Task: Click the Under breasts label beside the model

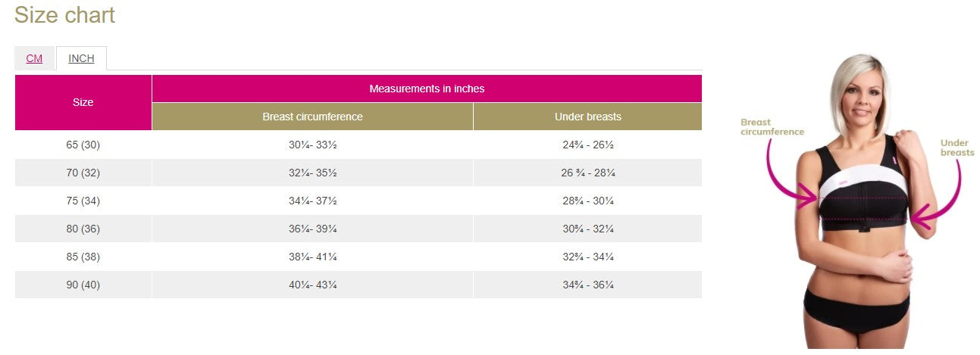Action: 957,148
